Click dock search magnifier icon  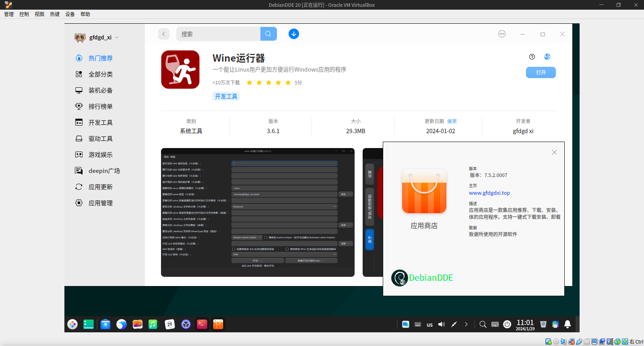click(483, 324)
